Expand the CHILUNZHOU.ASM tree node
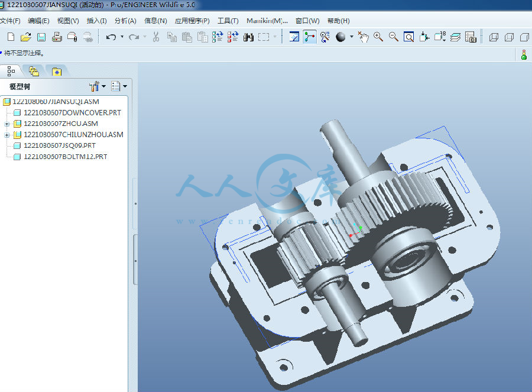The image size is (532, 392). [7, 135]
